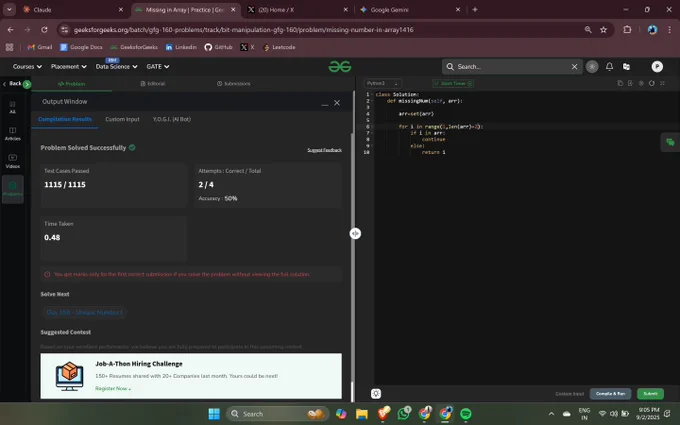
Task: Click the Compile & Run button
Action: [x=610, y=394]
